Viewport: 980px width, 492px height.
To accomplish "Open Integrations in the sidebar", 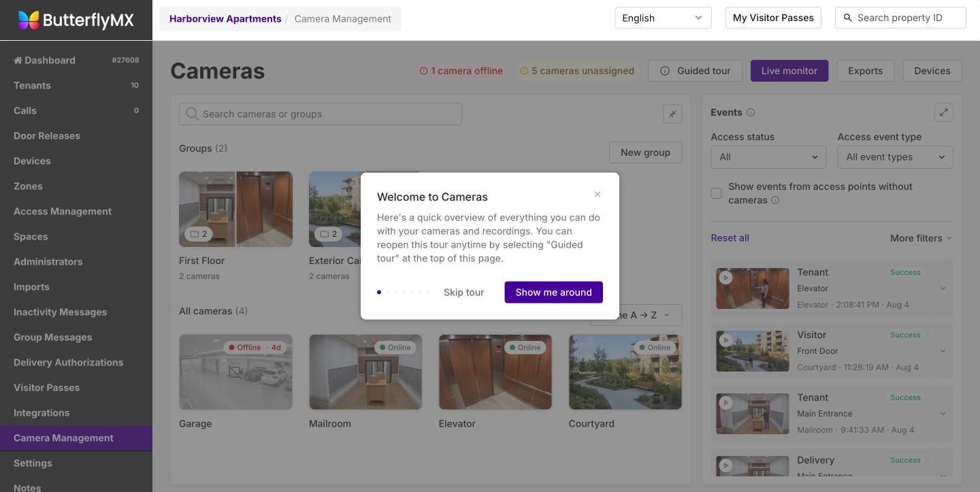I will pos(76,412).
